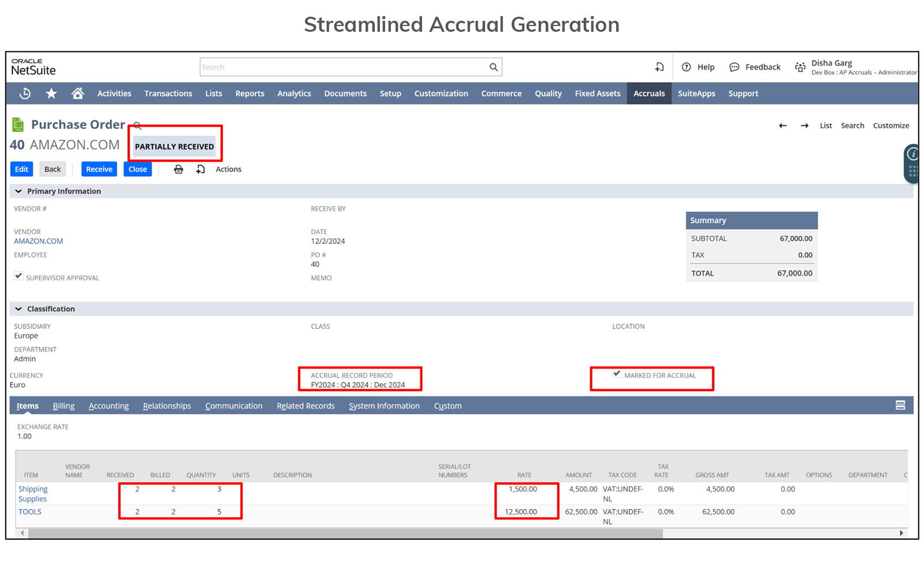924x561 pixels.
Task: Toggle subtab layout icon at right of tabs
Action: click(x=900, y=405)
